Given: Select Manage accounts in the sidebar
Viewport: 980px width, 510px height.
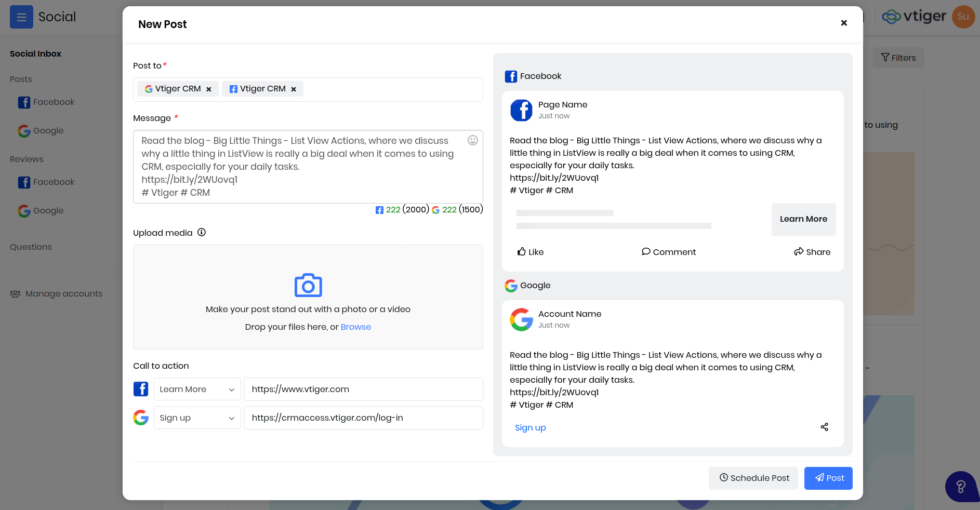Looking at the screenshot, I should coord(63,293).
